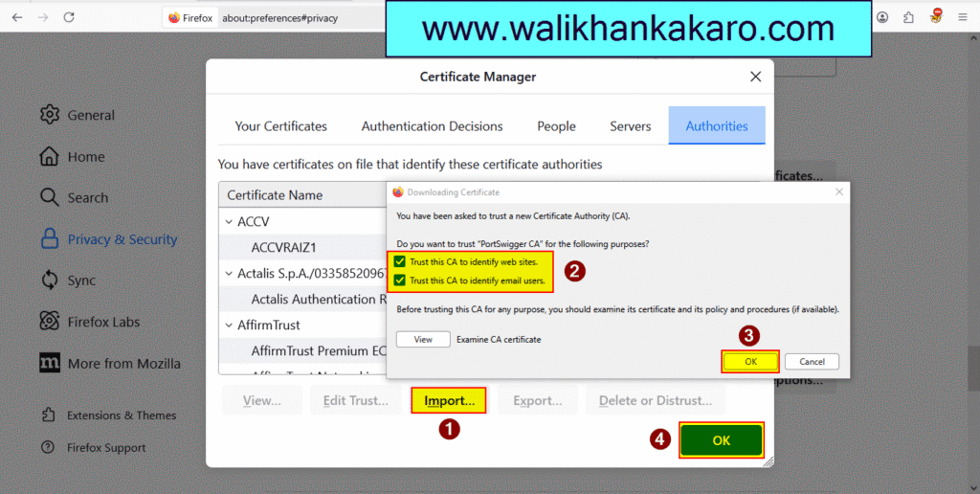Collapse the Actalis S.p.A. certificate group
This screenshot has width=980, height=494.
[x=229, y=274]
